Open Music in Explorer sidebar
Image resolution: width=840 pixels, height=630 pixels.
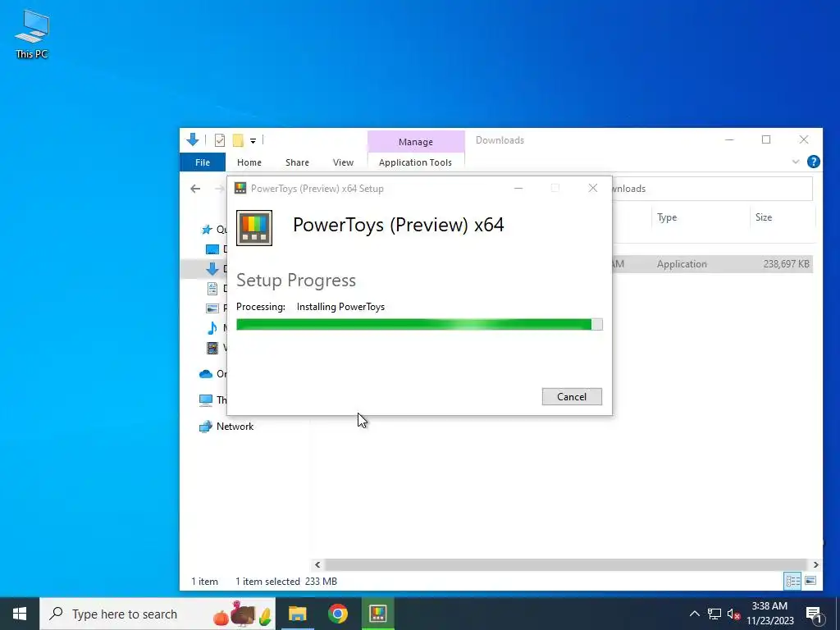click(x=212, y=328)
